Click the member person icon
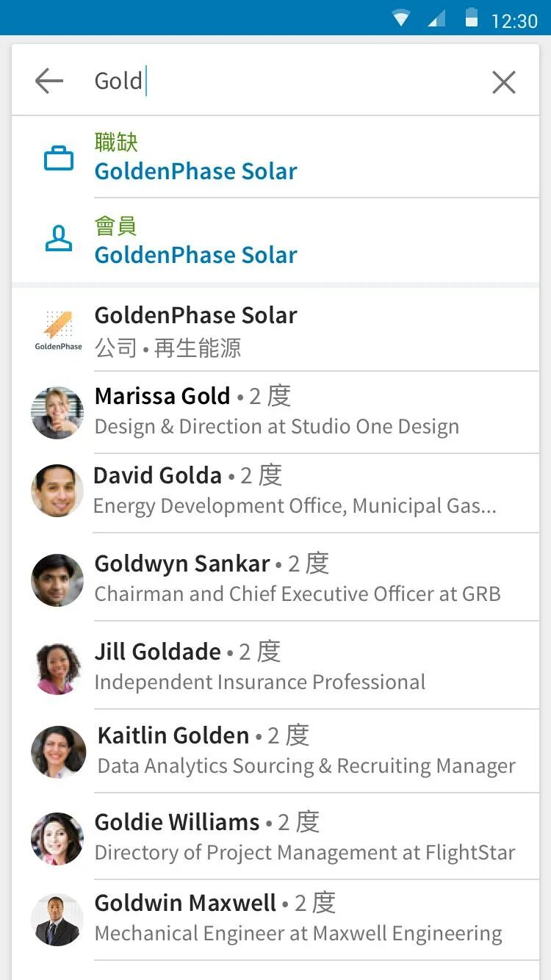The height and width of the screenshot is (980, 551). (59, 239)
